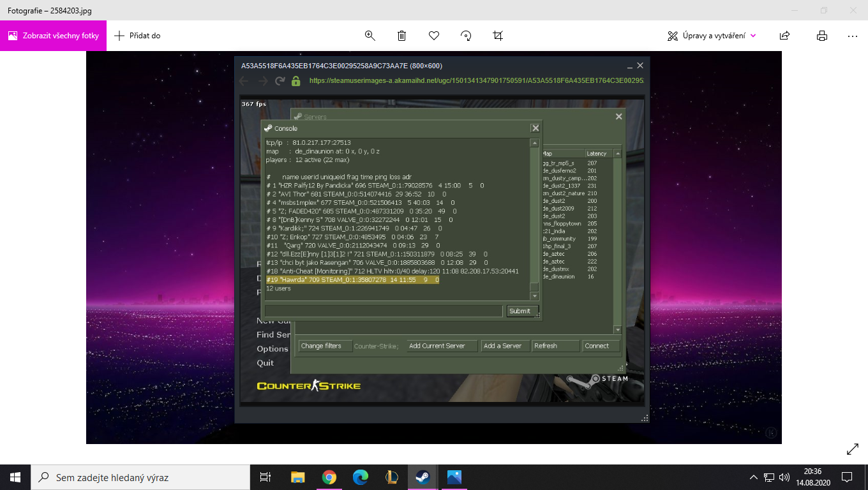Enter fullscreen with the diagonal arrows icon

(x=852, y=449)
